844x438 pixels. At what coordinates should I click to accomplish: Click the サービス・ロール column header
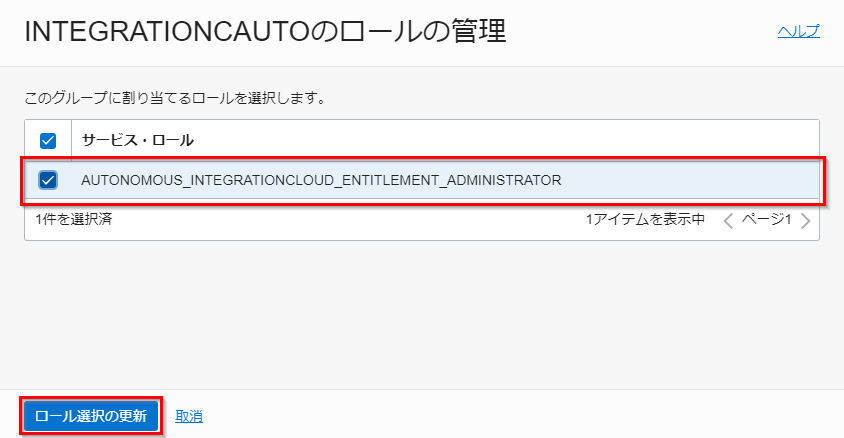tap(137, 140)
